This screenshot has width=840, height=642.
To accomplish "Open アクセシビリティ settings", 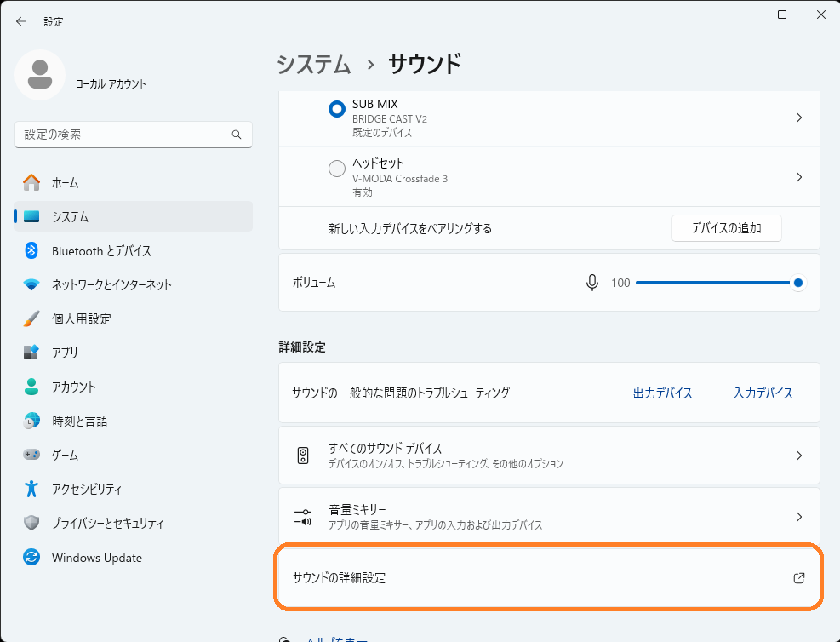I will coord(134,489).
